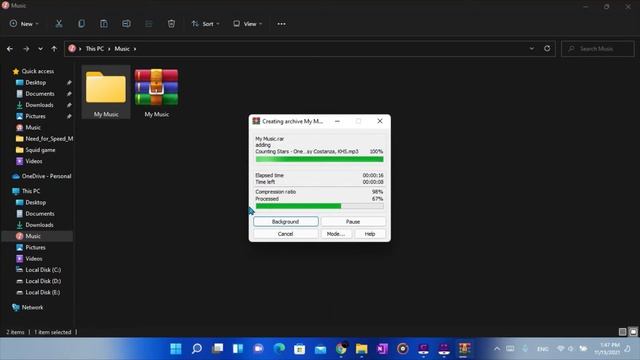Screen dimensions: 640x360
Task: Open Mail from the taskbar
Action: click(320, 349)
